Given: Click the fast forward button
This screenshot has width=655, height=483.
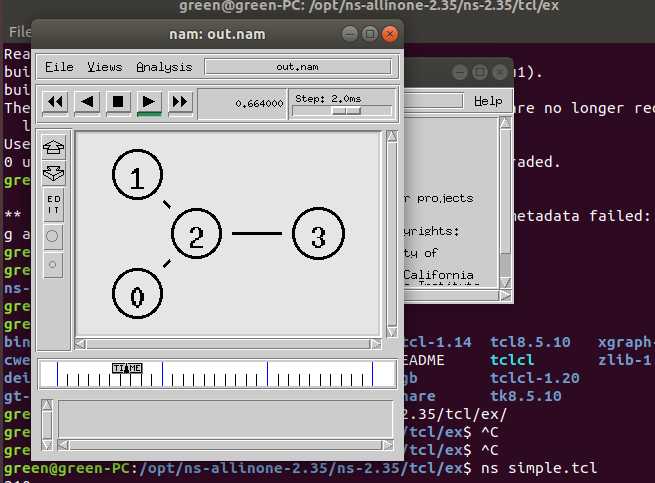Looking at the screenshot, I should coord(180,102).
